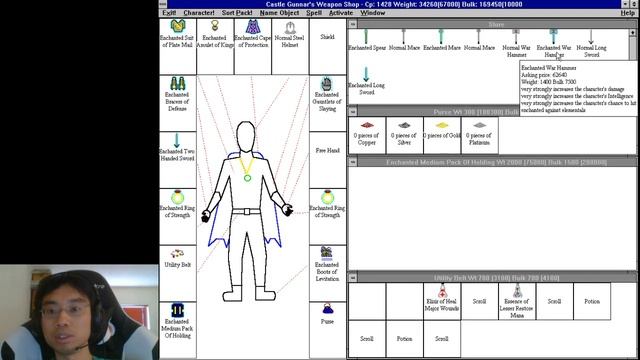The width and height of the screenshot is (640, 360).
Task: Open the Exit! menu
Action: 169,13
